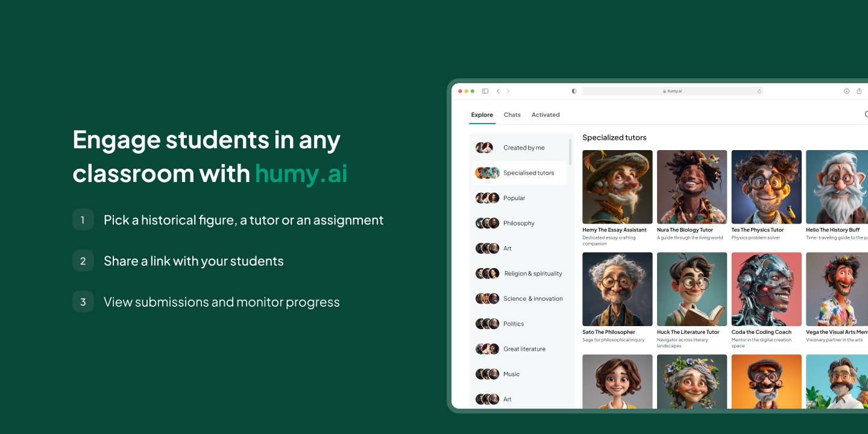Click the Specialized tutors section heading
This screenshot has height=434, width=868.
614,137
